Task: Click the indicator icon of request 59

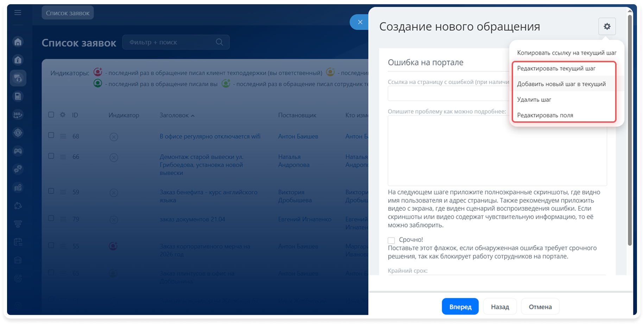Action: (x=114, y=193)
